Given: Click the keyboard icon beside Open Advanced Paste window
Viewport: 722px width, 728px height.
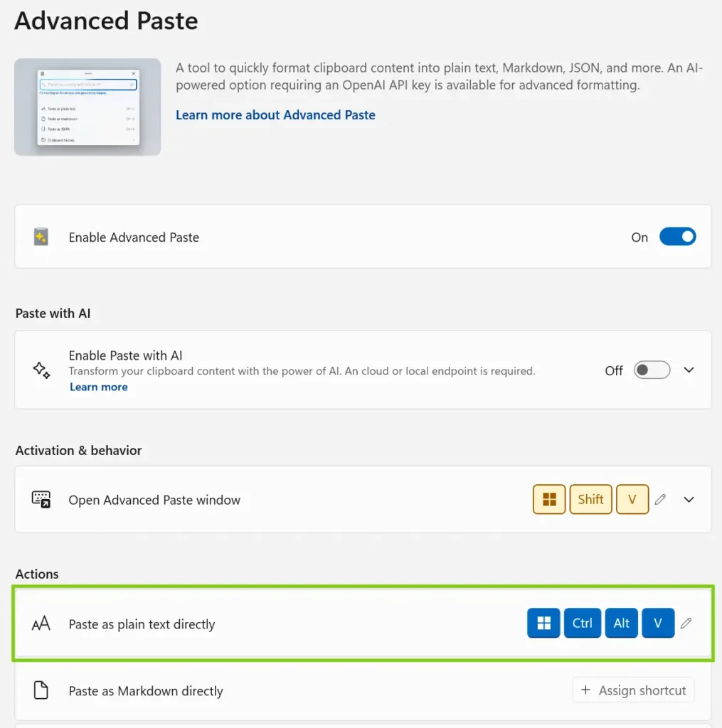Looking at the screenshot, I should [41, 500].
